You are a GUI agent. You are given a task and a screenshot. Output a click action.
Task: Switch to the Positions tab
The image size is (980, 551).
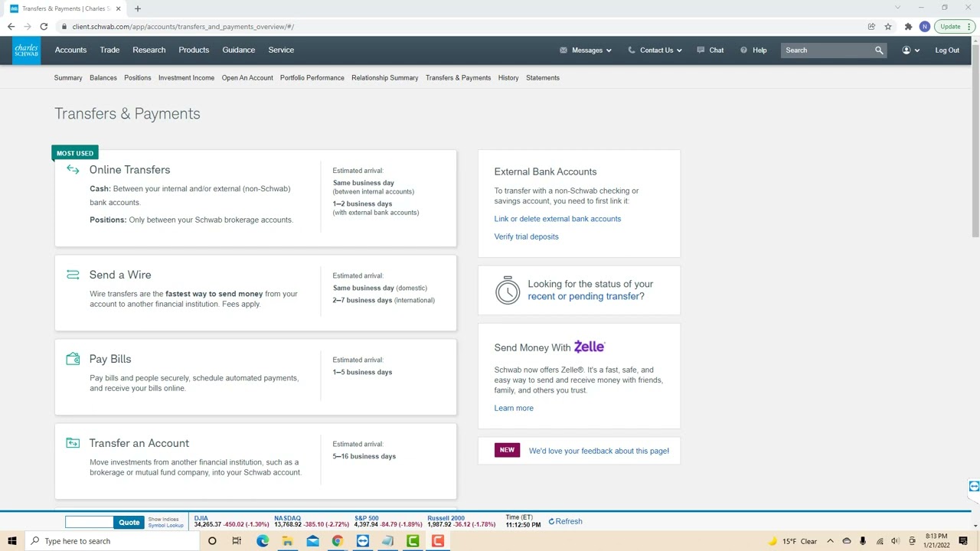coord(138,77)
